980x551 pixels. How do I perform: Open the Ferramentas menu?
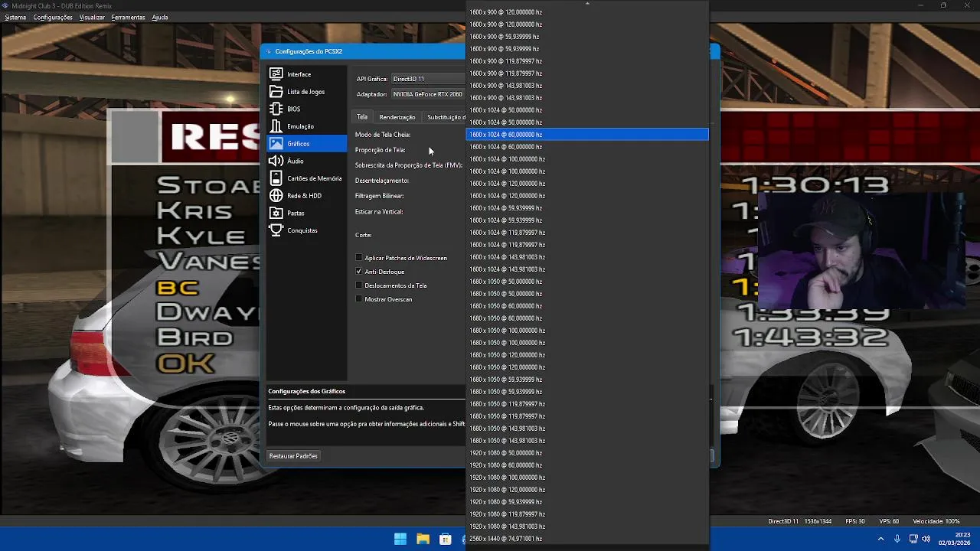point(128,17)
